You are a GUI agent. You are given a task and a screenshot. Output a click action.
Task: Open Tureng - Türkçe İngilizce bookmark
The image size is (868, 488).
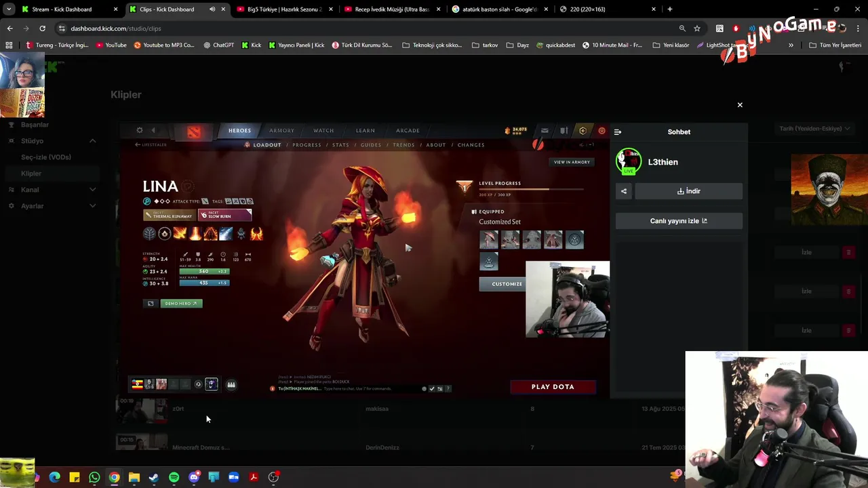(57, 45)
